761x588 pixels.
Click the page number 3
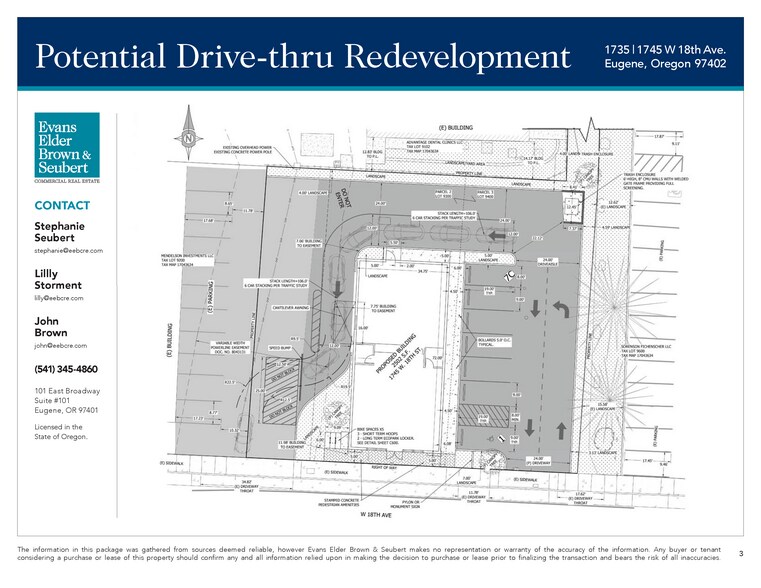pyautogui.click(x=740, y=553)
